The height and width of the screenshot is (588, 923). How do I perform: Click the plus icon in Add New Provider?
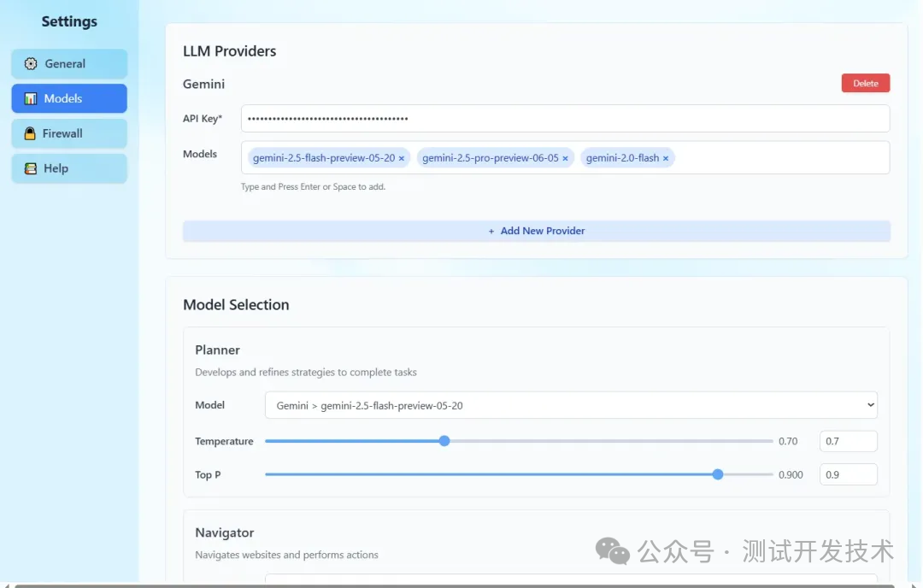click(x=491, y=232)
